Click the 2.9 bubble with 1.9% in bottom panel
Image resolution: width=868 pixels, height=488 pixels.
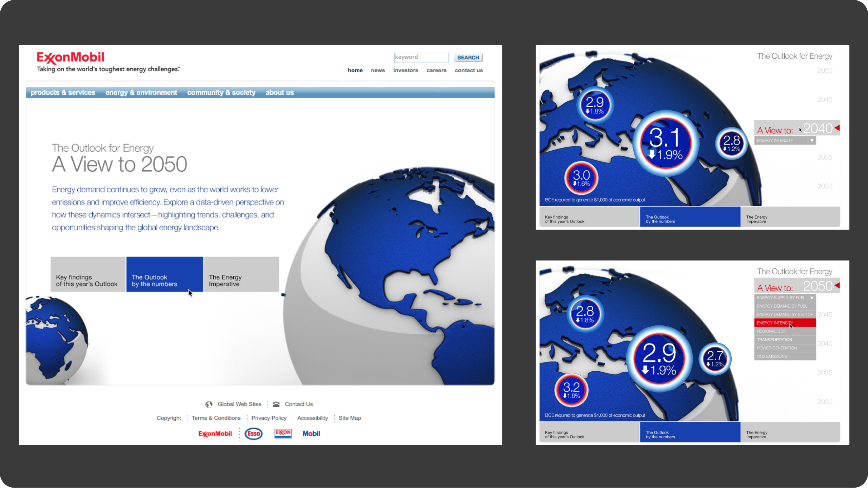point(659,359)
